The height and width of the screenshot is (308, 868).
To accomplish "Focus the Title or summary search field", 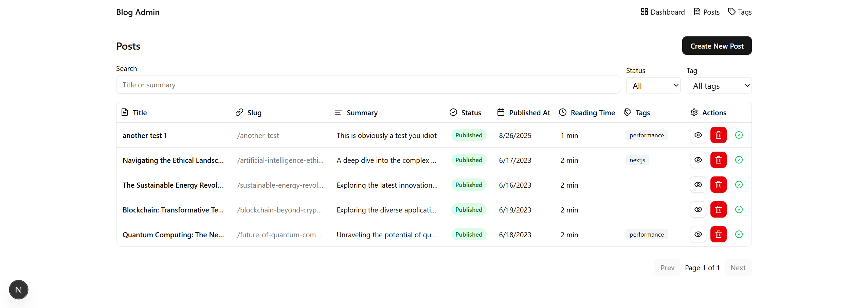I will tap(368, 85).
